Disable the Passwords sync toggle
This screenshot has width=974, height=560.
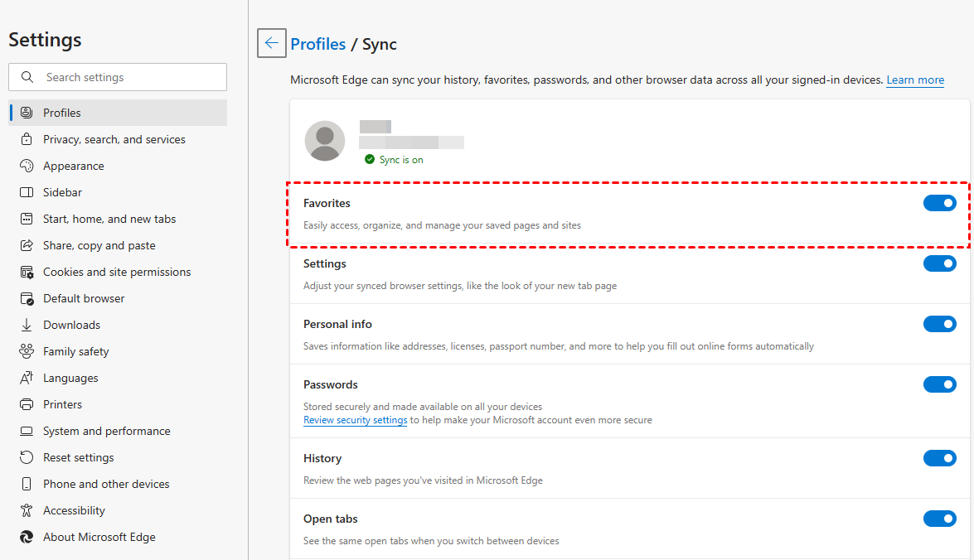pyautogui.click(x=939, y=384)
